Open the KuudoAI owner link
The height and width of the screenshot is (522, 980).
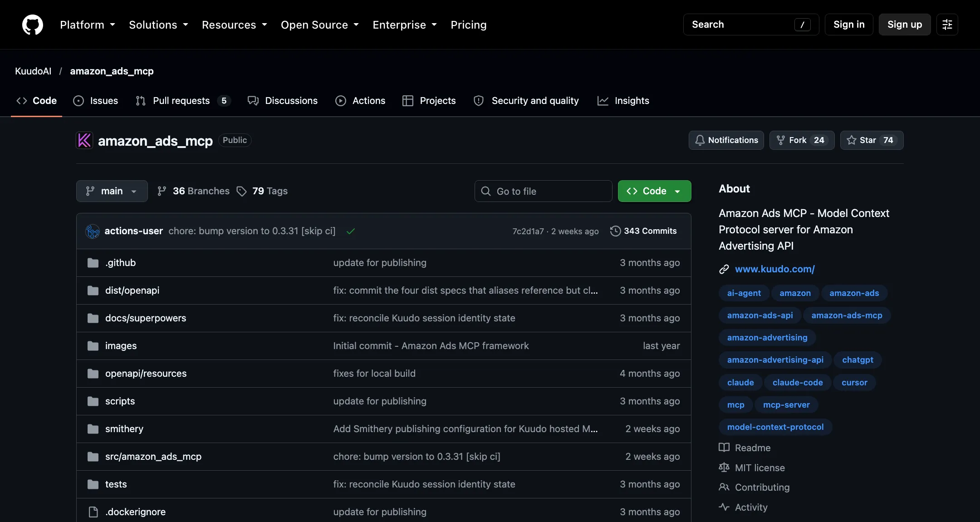[x=33, y=71]
